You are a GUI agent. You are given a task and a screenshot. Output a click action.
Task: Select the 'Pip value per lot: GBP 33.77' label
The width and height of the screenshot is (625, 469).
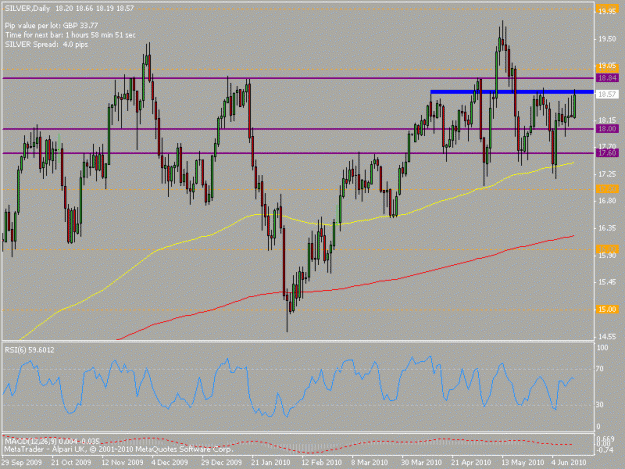pos(51,26)
